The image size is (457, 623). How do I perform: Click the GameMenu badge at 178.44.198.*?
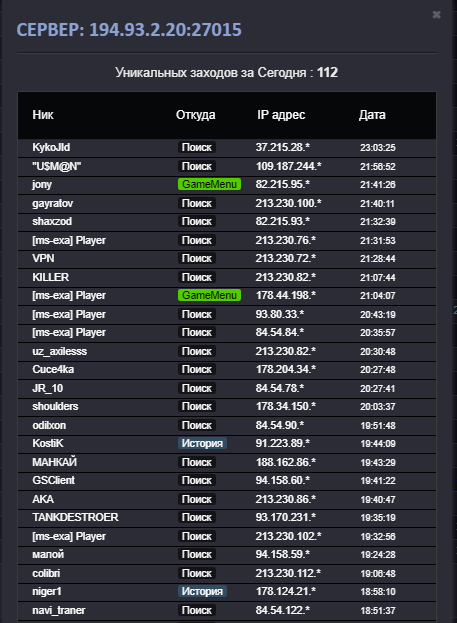tap(209, 295)
